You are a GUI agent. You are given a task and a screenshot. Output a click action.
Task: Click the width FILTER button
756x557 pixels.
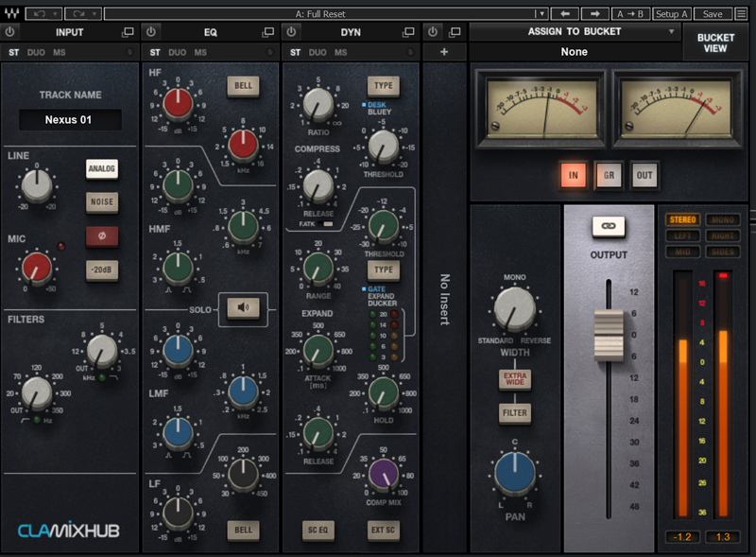(514, 413)
